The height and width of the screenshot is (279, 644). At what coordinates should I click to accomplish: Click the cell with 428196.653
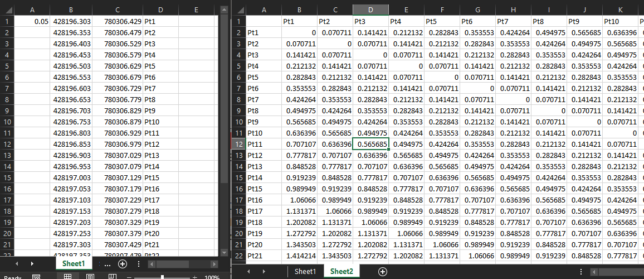click(x=71, y=99)
